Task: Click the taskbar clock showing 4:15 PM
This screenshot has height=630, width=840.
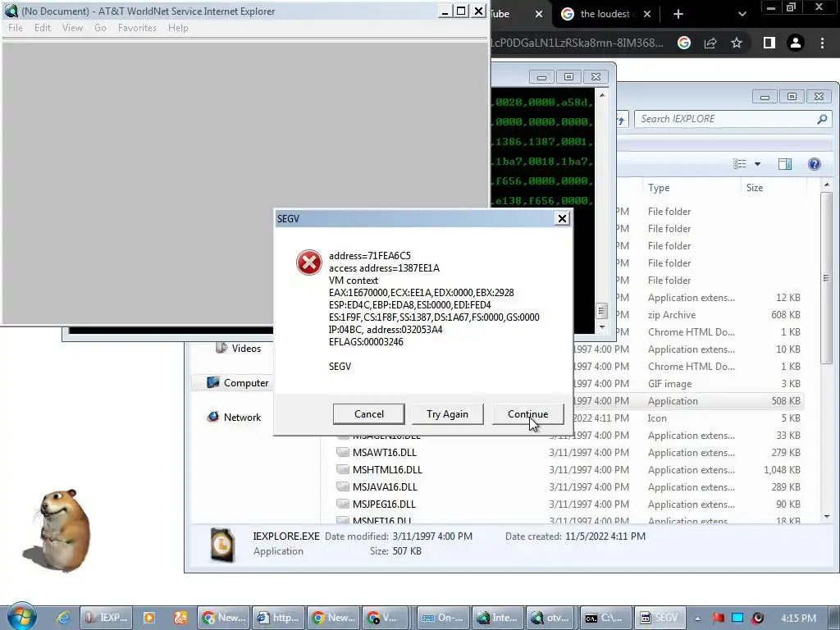Action: pyautogui.click(x=798, y=619)
